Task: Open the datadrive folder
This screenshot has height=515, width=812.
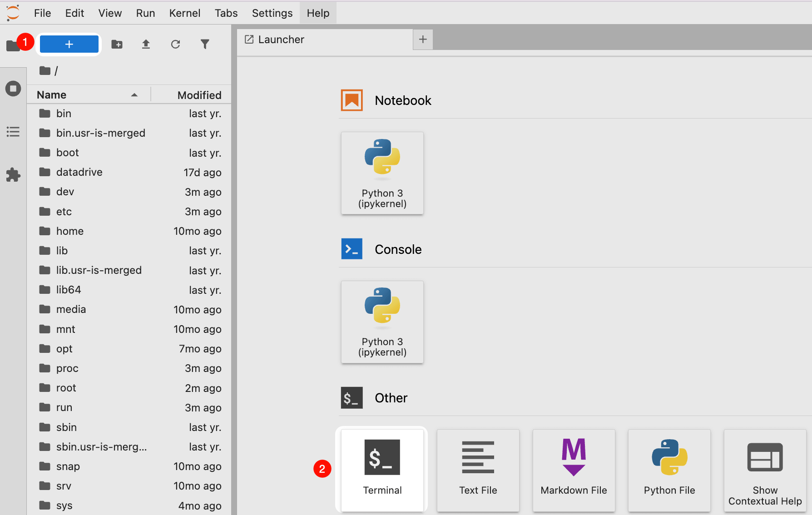Action: (x=79, y=172)
